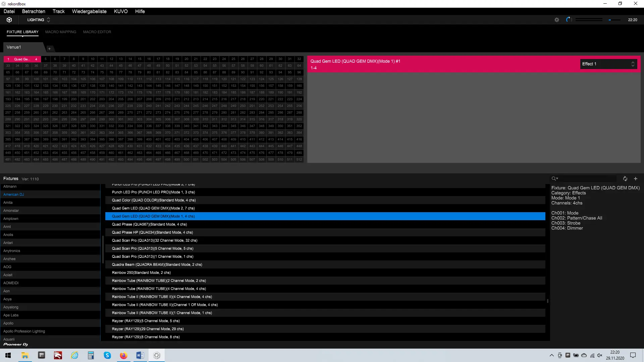Add a new venue with plus icon
Image resolution: width=644 pixels, height=362 pixels.
[49, 49]
